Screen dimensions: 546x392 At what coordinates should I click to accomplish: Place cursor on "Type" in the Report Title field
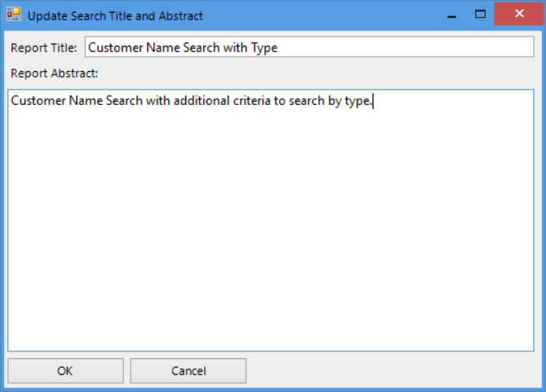(x=264, y=47)
